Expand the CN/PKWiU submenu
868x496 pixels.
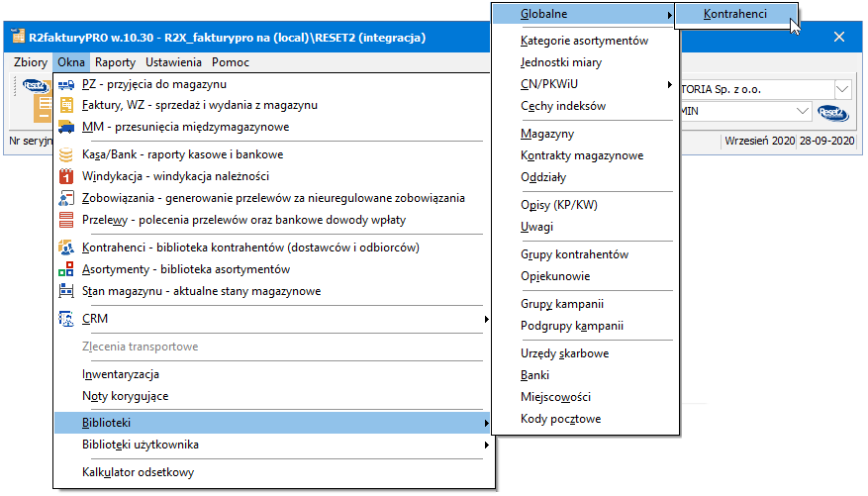pos(584,84)
